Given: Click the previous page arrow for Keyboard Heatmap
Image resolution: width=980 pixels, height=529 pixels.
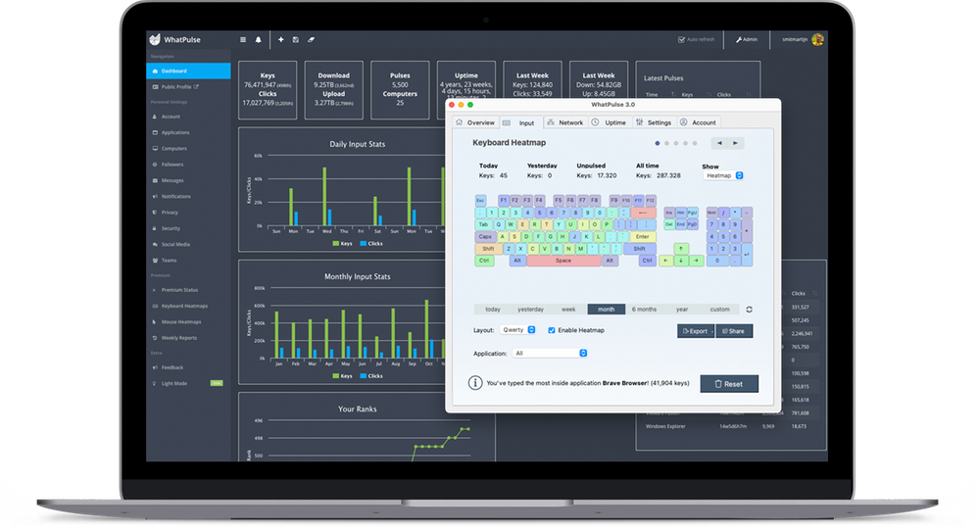Looking at the screenshot, I should click(719, 143).
